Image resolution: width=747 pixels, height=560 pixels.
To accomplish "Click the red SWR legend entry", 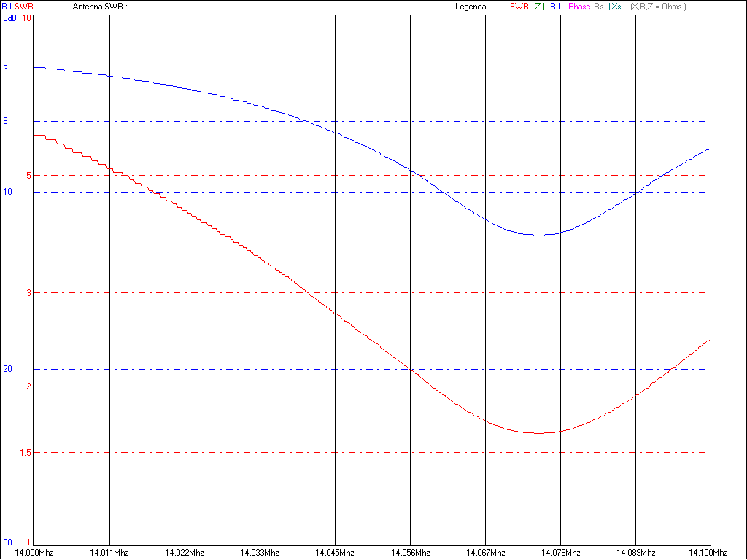I will tap(519, 7).
